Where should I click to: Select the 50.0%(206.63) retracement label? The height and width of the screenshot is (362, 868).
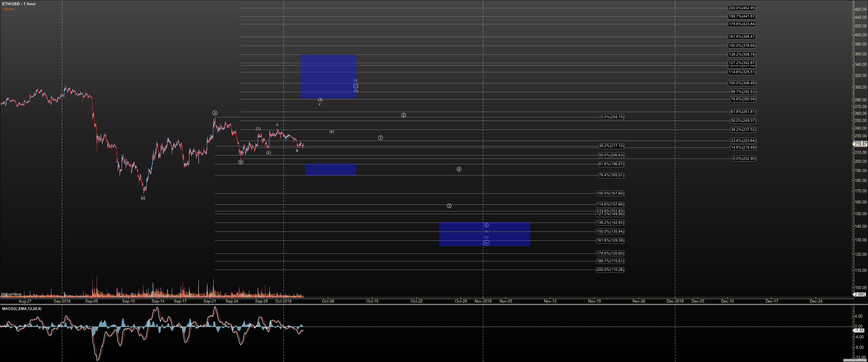pos(611,155)
